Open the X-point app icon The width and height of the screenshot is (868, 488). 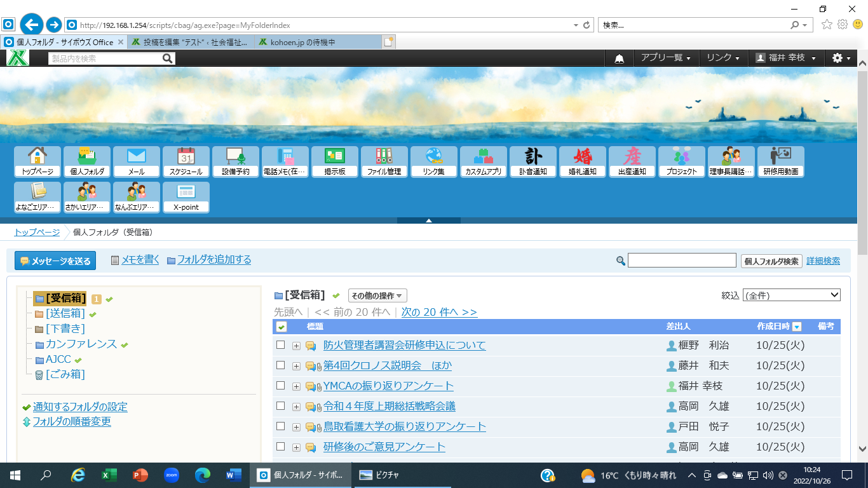[186, 197]
